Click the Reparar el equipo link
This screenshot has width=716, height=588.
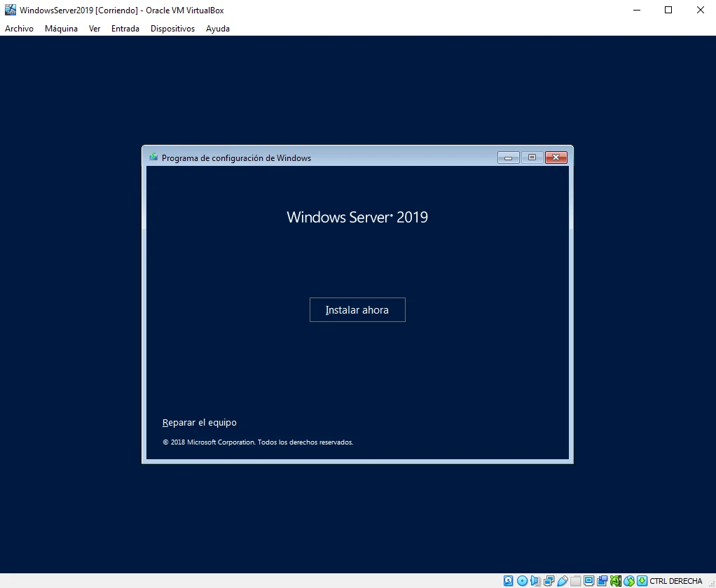click(200, 422)
